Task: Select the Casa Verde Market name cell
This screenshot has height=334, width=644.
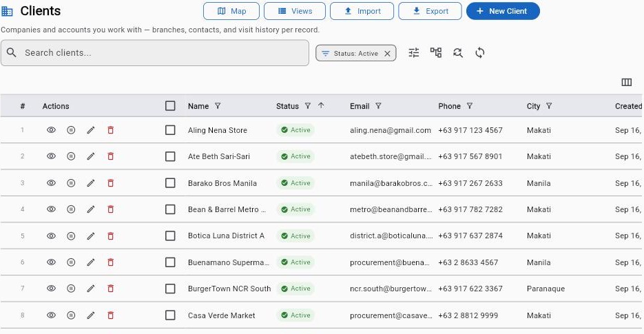Action: tap(221, 315)
